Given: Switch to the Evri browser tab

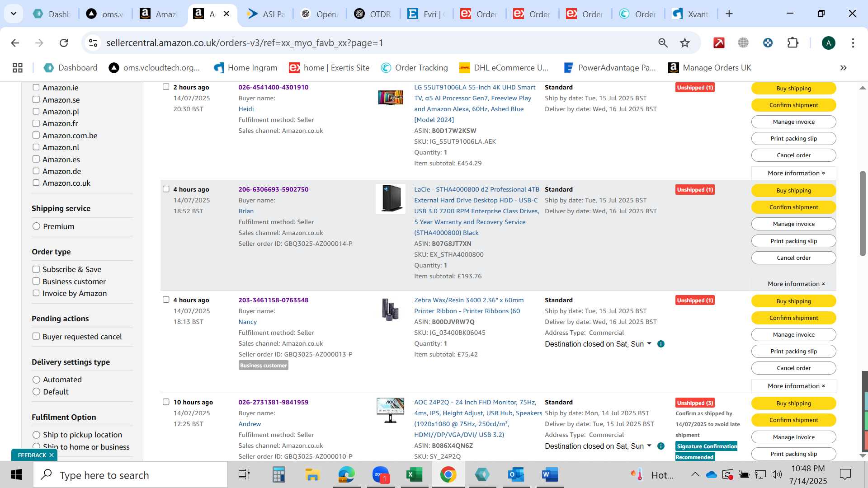Looking at the screenshot, I should coord(426,14).
